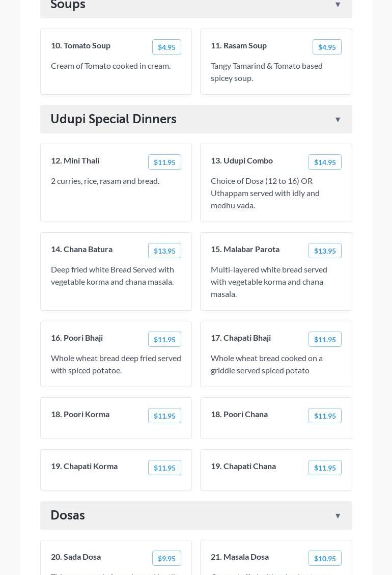Click the Chapati Korma price tag
Image resolution: width=392 pixels, height=575 pixels.
164,468
